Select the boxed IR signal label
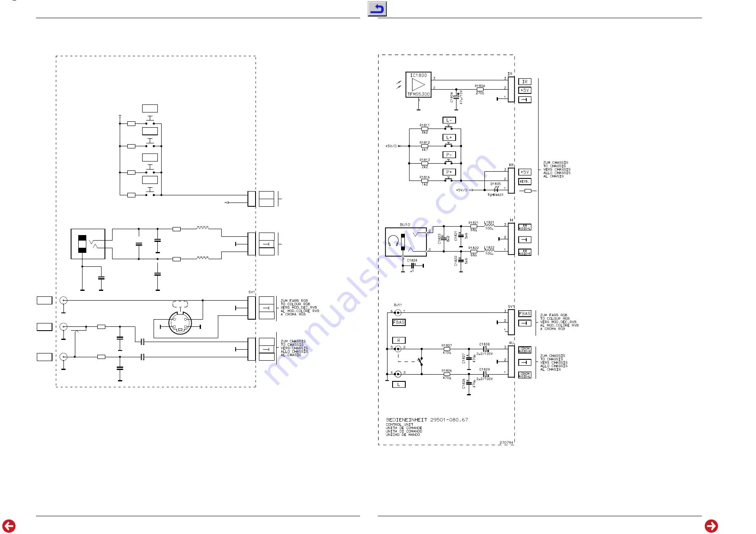 tap(525, 82)
